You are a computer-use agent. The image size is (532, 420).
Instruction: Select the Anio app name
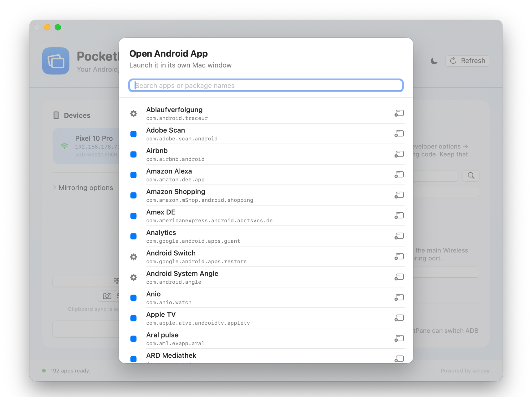(153, 294)
